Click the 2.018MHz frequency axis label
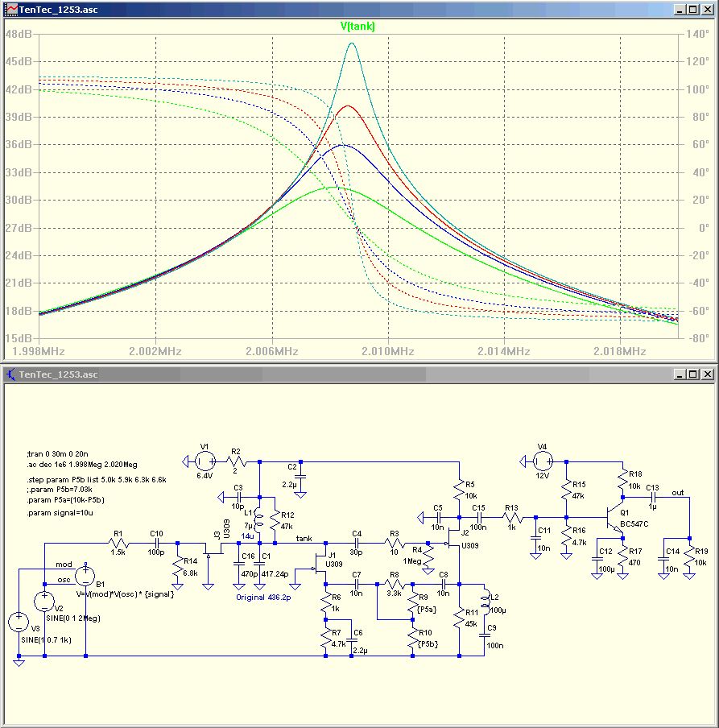719x728 pixels. coord(620,351)
